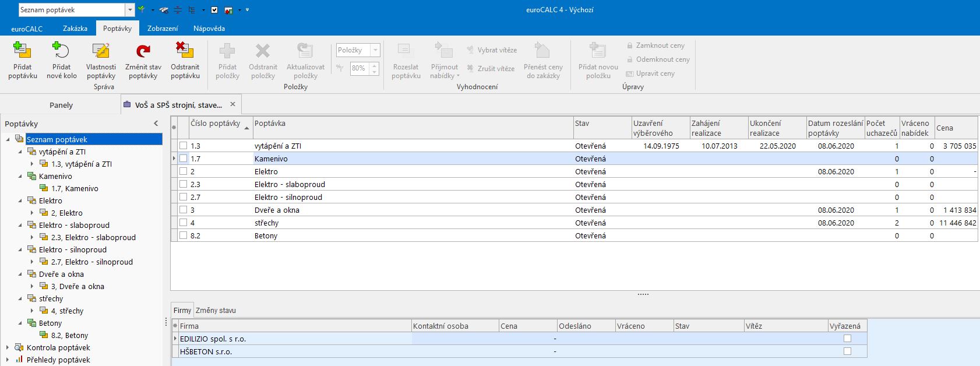Click Odemknout ceny

[x=658, y=59]
